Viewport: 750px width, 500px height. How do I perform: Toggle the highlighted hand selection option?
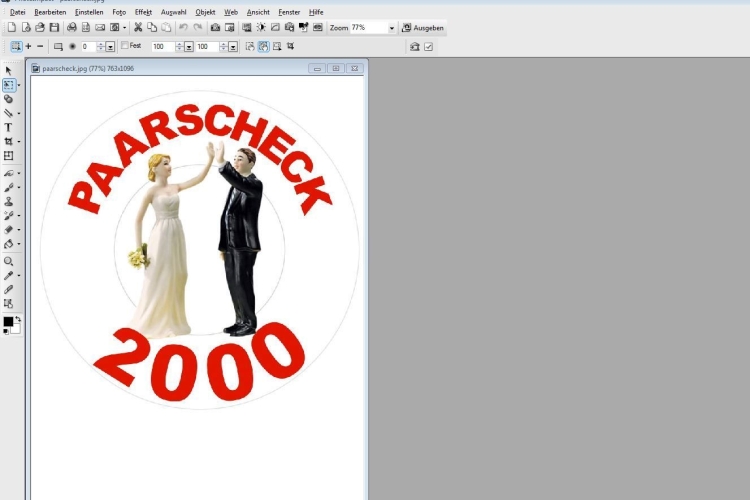click(264, 46)
